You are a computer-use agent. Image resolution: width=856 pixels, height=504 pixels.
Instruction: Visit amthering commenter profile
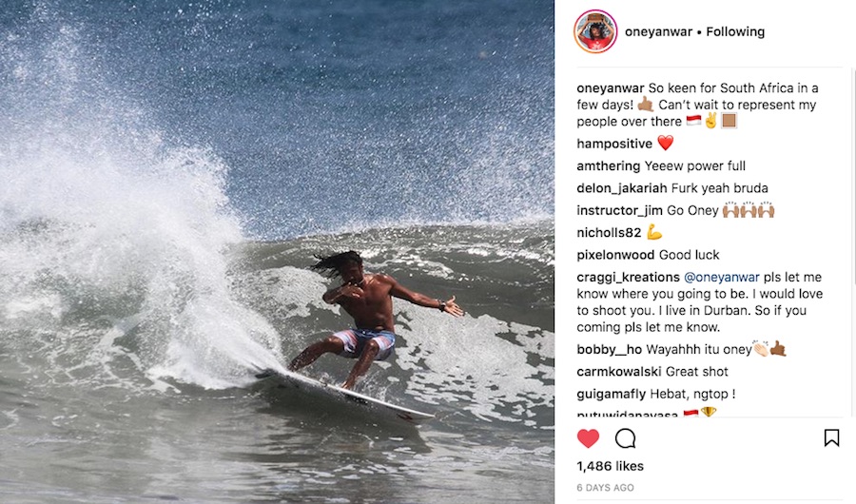608,166
